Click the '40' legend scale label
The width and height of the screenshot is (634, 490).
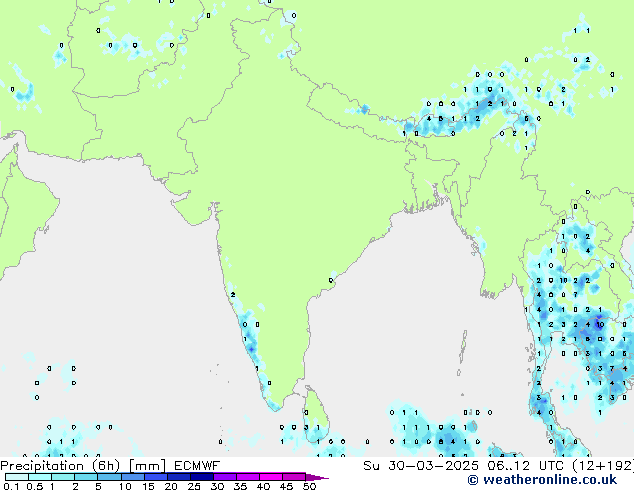click(263, 486)
